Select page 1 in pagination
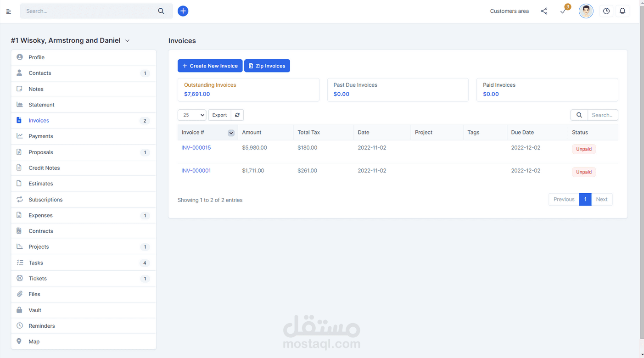The width and height of the screenshot is (644, 358). 585,199
